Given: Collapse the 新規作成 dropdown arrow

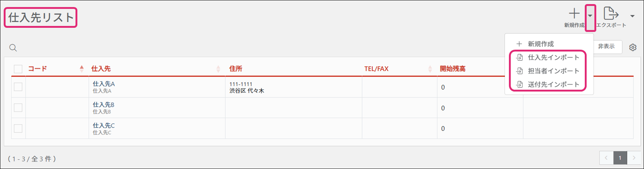Looking at the screenshot, I should pyautogui.click(x=590, y=16).
